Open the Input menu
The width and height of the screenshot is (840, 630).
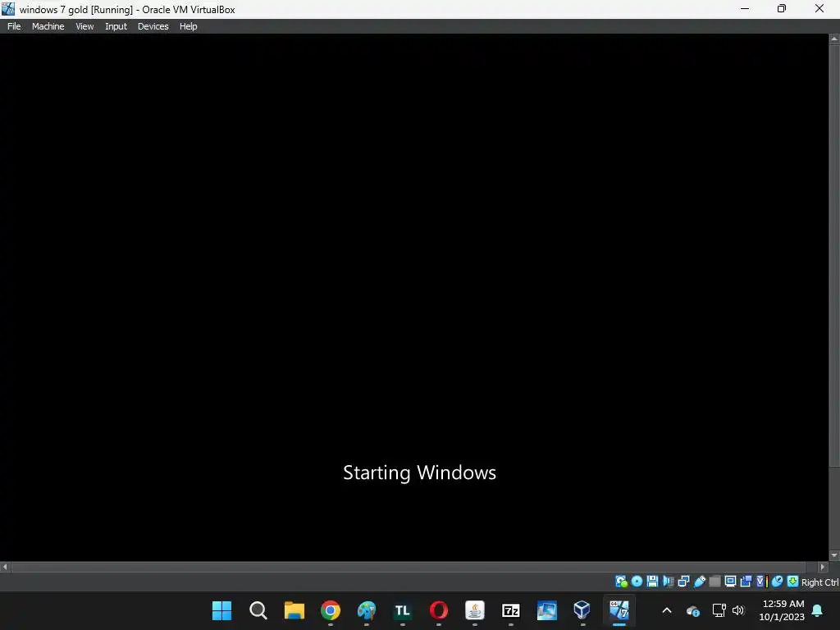coord(116,26)
